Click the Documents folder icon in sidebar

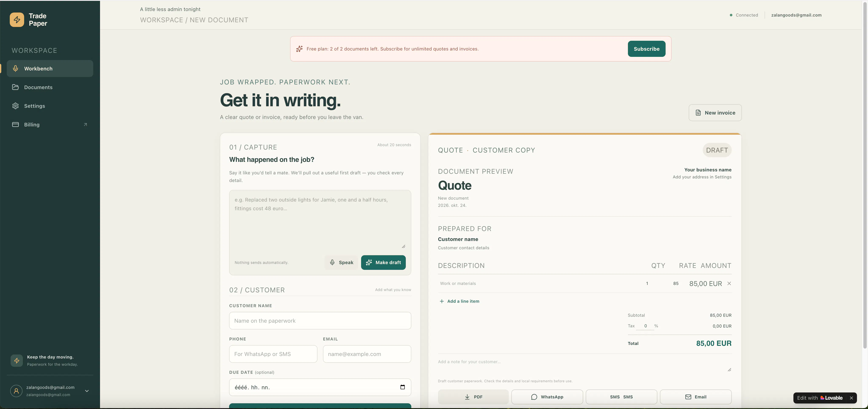[x=15, y=87]
